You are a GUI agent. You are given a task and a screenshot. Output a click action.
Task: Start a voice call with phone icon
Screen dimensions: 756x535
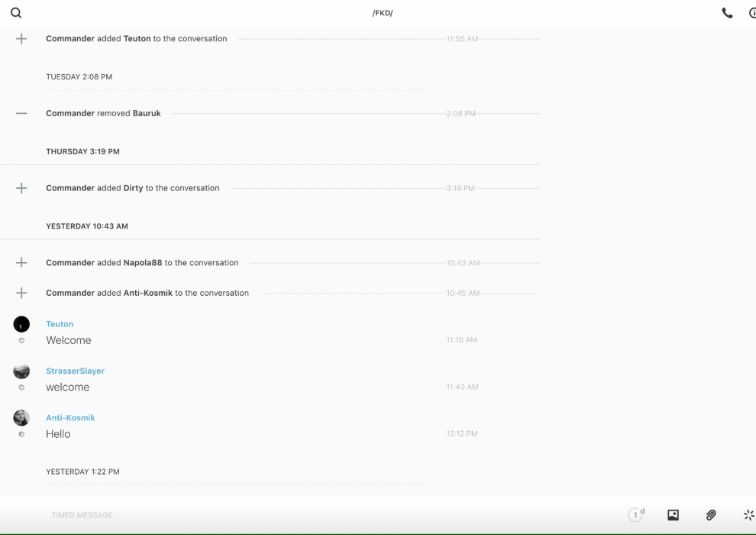[727, 13]
